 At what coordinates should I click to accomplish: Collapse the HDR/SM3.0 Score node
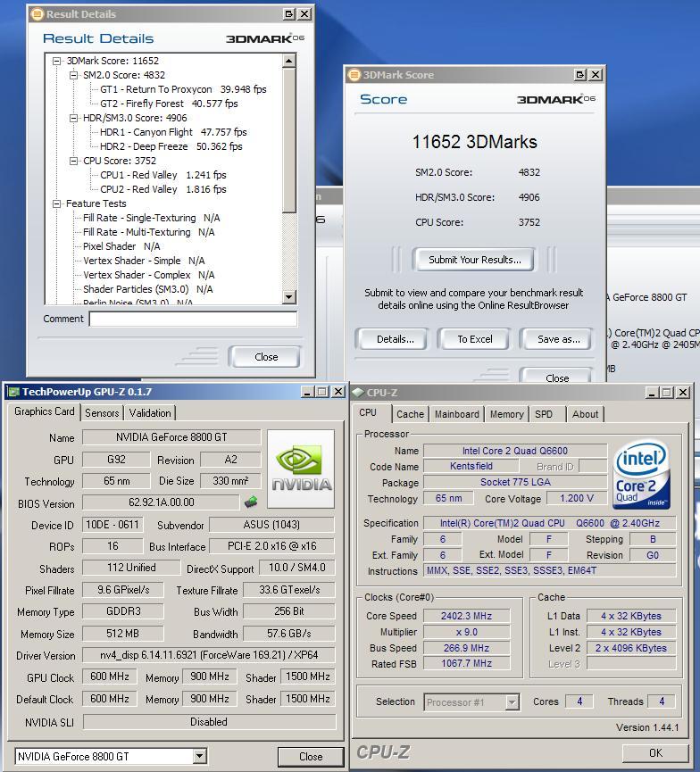(73, 118)
